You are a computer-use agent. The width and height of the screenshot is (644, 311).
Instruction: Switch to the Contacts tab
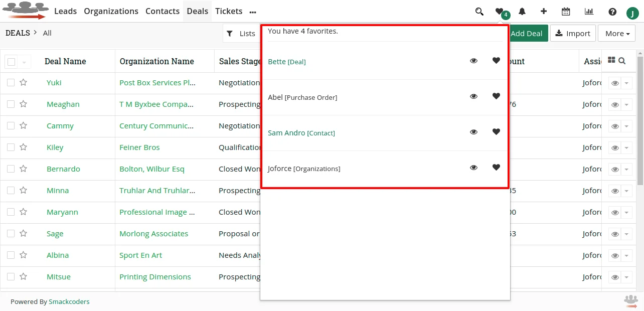pos(163,11)
